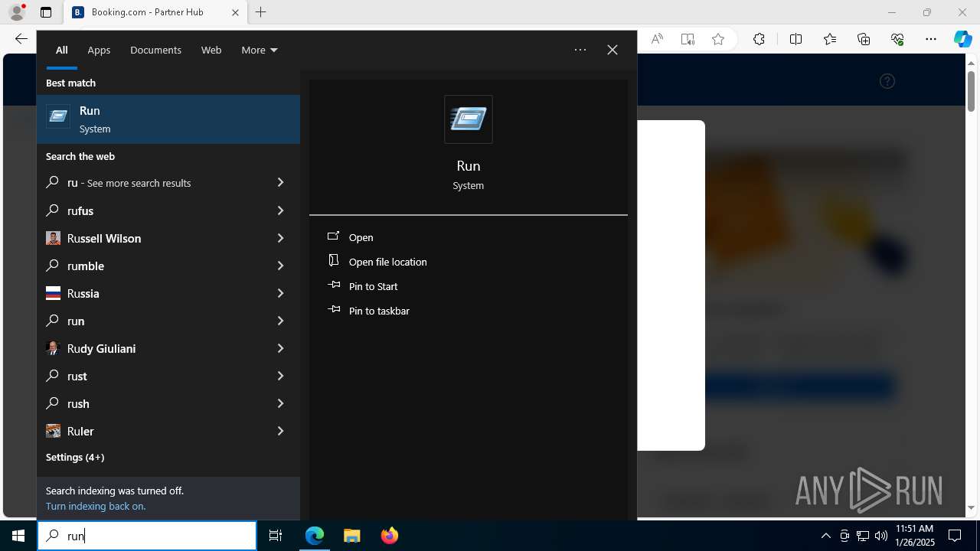Focus the taskbar search box

coord(147,536)
